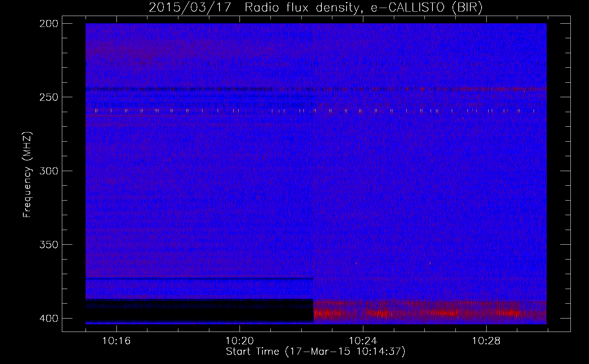Click the 'Start Time (17-Mar-15 10:14:37)' label
The height and width of the screenshot is (364, 589).
click(316, 352)
